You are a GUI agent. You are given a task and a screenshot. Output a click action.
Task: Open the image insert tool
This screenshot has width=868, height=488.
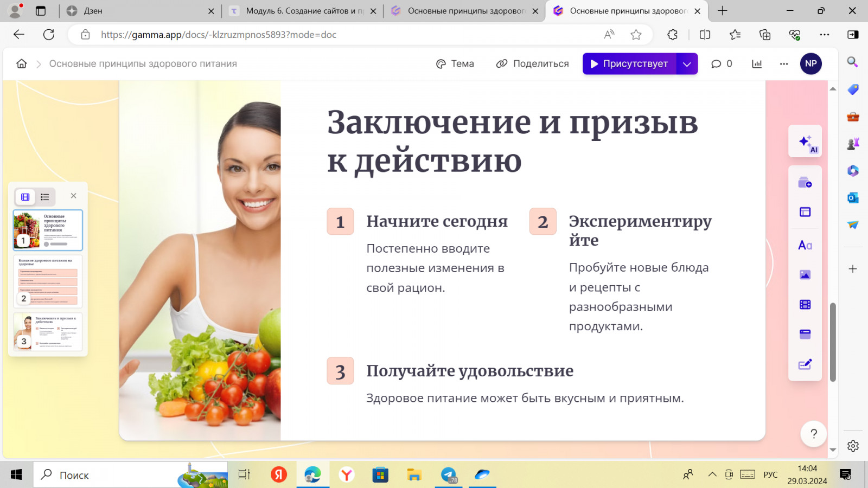[805, 275]
